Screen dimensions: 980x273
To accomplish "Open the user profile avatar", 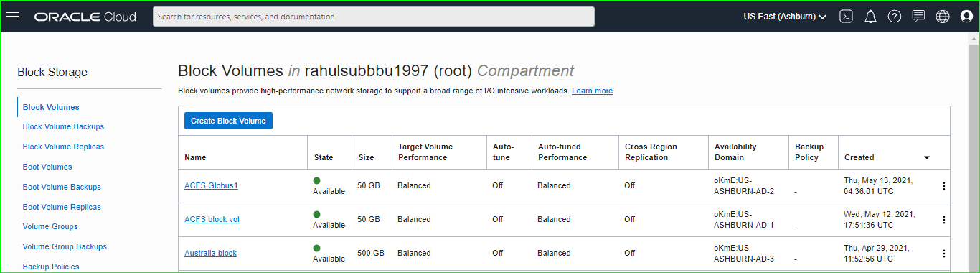I will coord(966,17).
